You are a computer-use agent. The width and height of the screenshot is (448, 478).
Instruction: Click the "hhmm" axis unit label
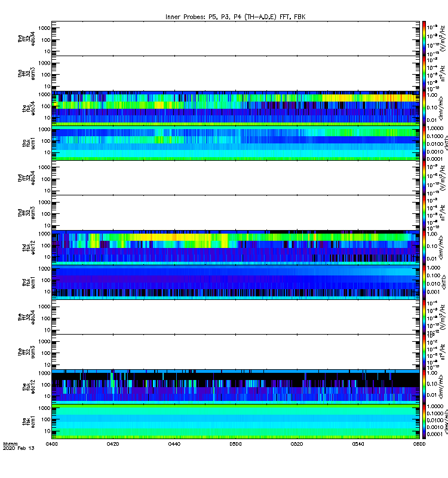10,444
